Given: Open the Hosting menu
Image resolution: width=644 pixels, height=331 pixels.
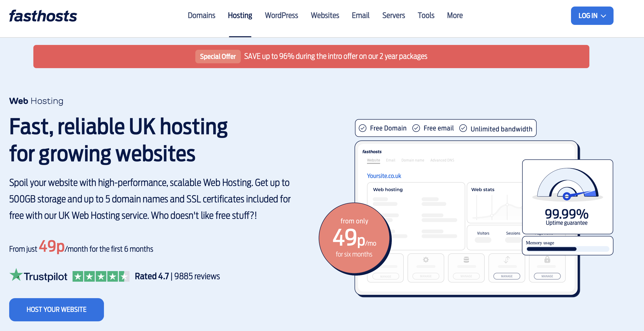Looking at the screenshot, I should pos(240,15).
